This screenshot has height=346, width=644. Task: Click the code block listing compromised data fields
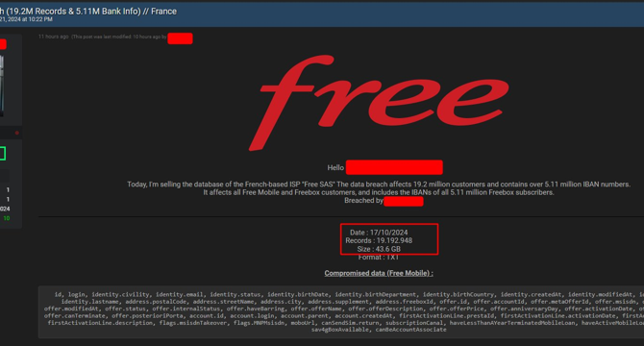pos(341,312)
